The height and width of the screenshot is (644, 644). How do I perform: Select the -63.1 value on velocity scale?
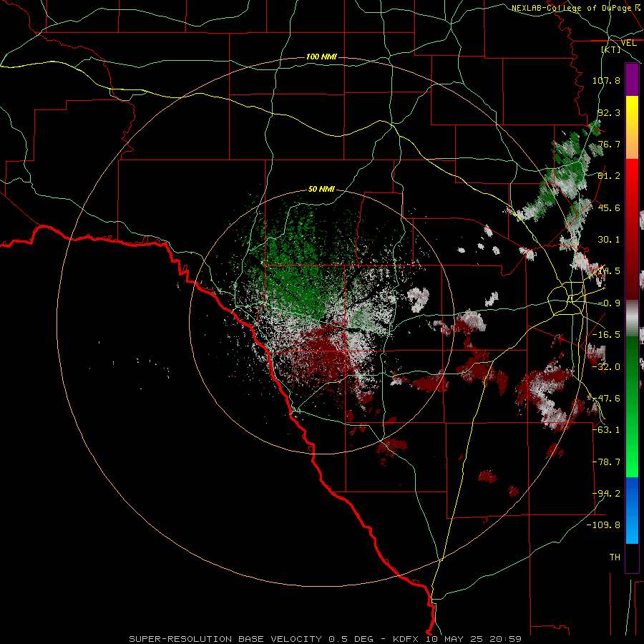pos(606,430)
